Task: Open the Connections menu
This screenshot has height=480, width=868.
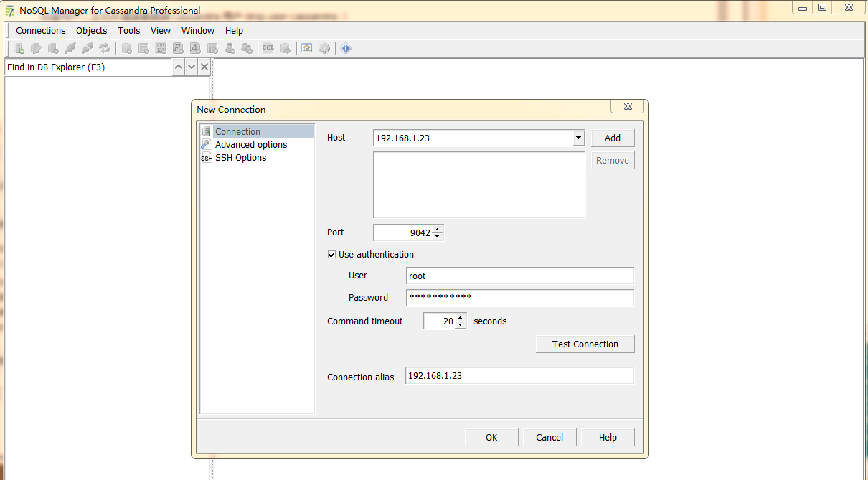Action: point(41,31)
